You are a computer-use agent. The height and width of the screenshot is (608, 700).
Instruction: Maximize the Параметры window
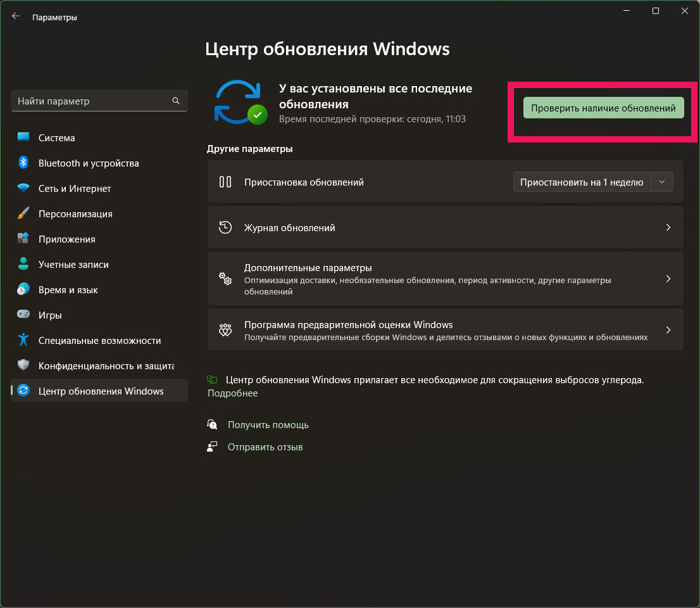click(655, 11)
